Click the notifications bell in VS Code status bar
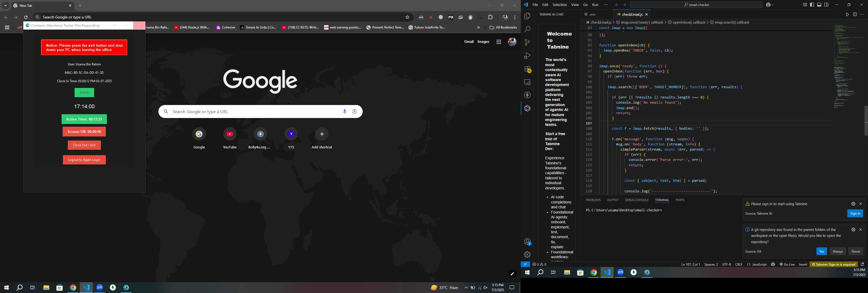868x293 pixels. coord(862,264)
